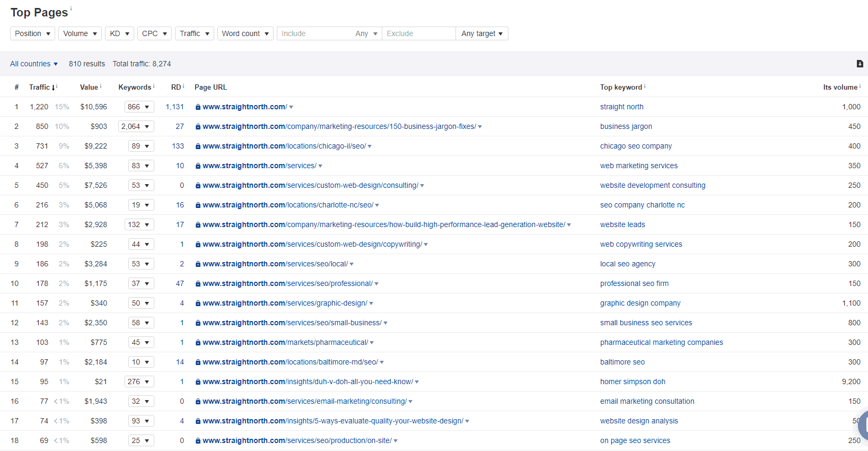
Task: Expand the 2,064 keywords dropdown
Action: pos(136,126)
